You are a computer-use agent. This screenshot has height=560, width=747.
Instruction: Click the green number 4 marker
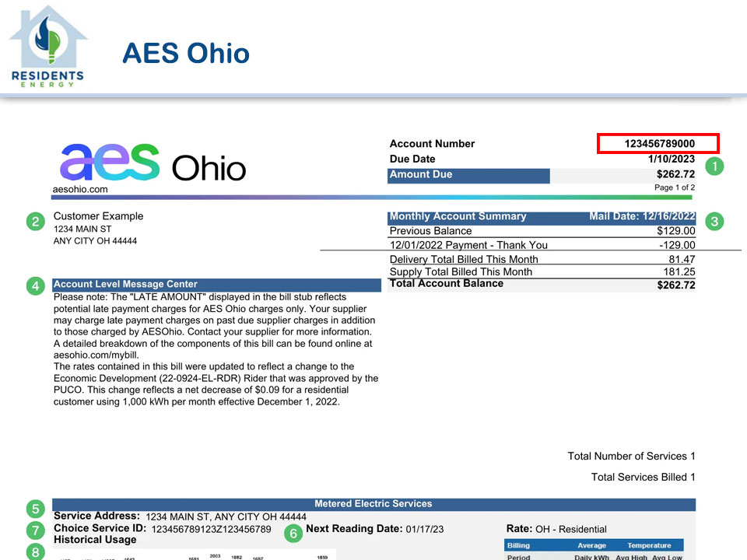tap(35, 286)
